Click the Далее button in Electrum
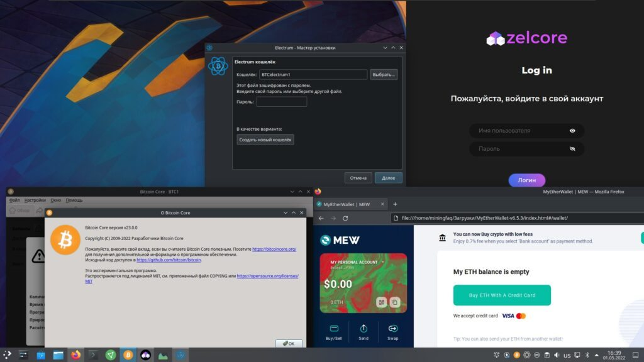The height and width of the screenshot is (362, 644). tap(388, 178)
